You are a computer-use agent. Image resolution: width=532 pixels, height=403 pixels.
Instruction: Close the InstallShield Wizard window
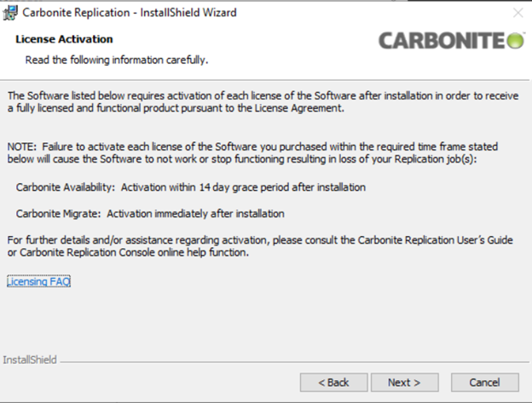pyautogui.click(x=518, y=13)
